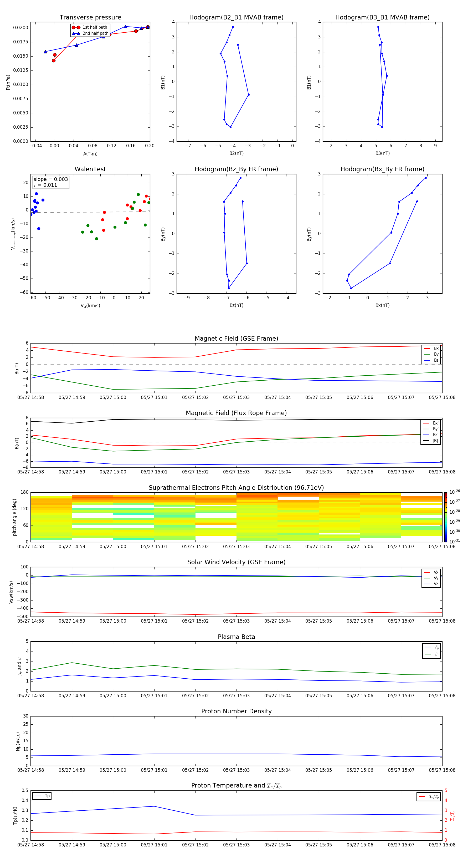Click the pitch angle spectrogram heatmap
The height and width of the screenshot is (868, 473).
[236, 517]
